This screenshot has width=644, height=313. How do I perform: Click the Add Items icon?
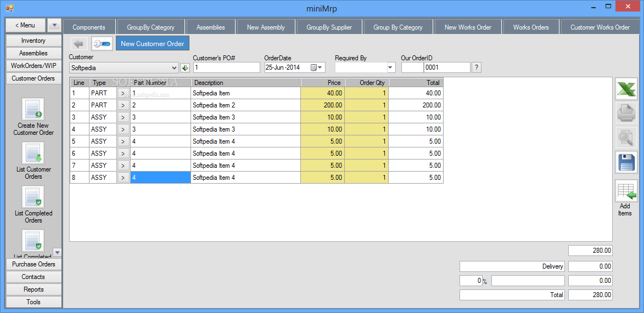[626, 191]
